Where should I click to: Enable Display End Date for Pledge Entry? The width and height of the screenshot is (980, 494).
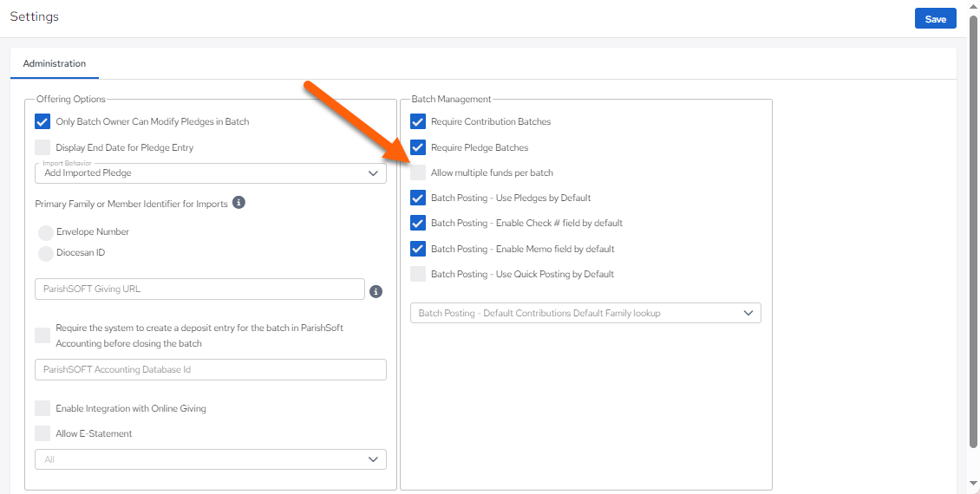42,147
